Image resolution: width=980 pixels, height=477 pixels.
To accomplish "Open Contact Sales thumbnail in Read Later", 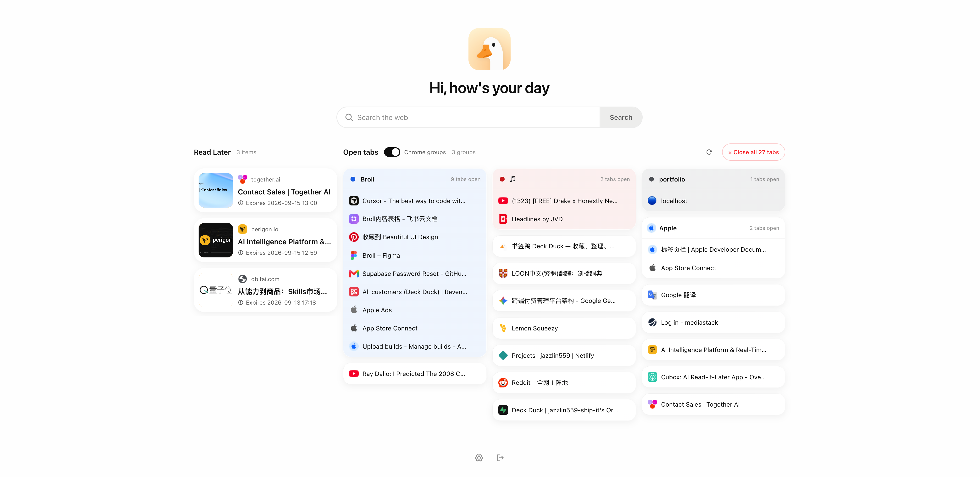I will (216, 190).
